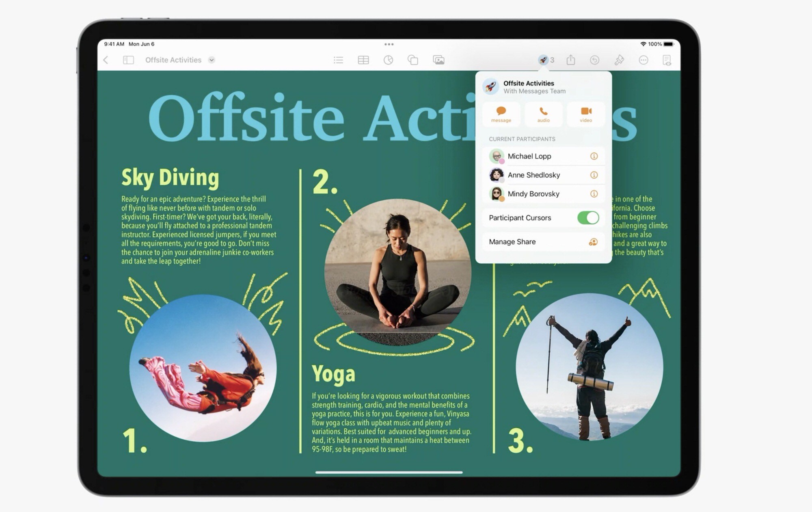This screenshot has height=512, width=812.
Task: Click Manage Share option in panel
Action: pyautogui.click(x=542, y=241)
